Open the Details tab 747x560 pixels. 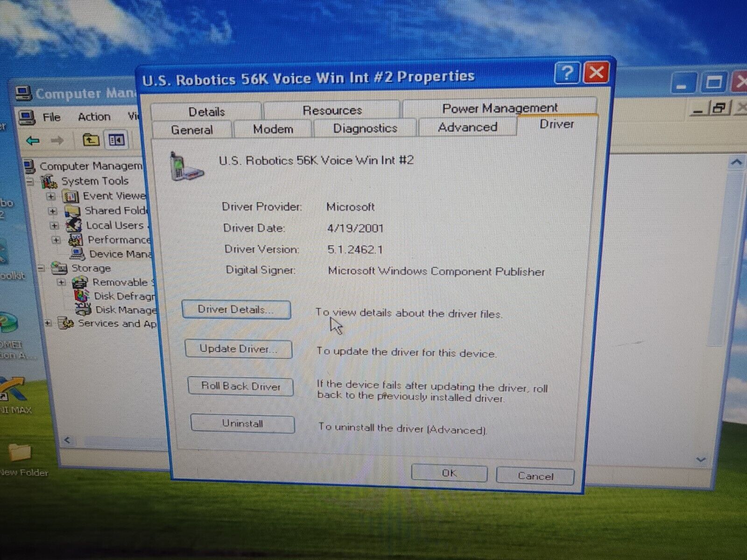point(206,112)
